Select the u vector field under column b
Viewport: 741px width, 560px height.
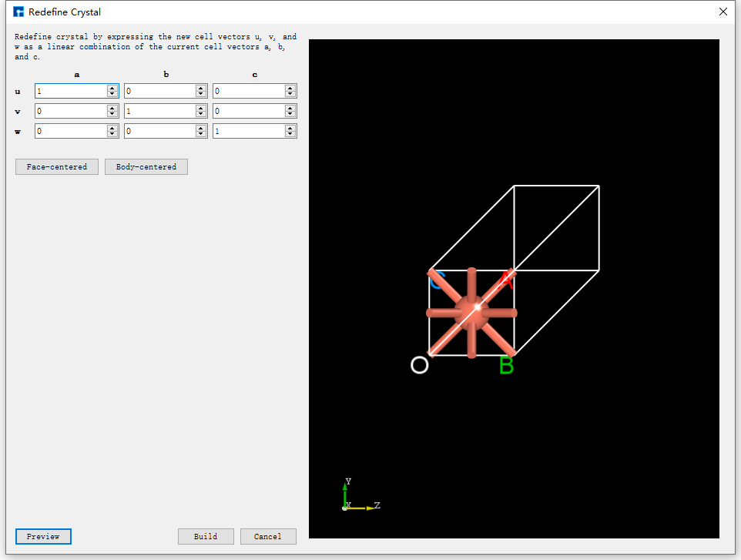160,91
